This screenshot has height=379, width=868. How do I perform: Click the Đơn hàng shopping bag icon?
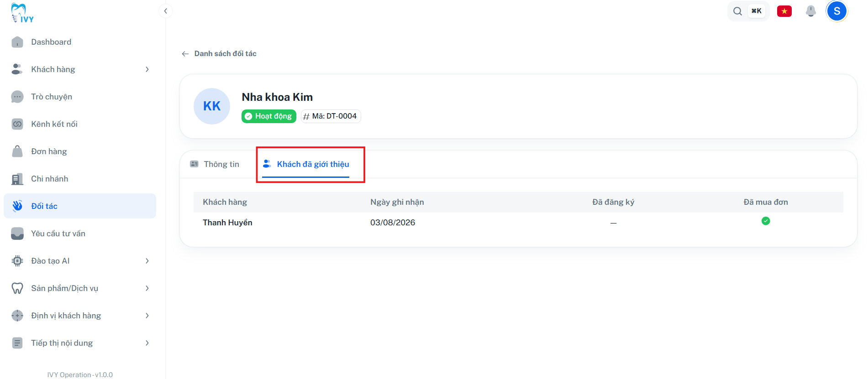click(17, 151)
